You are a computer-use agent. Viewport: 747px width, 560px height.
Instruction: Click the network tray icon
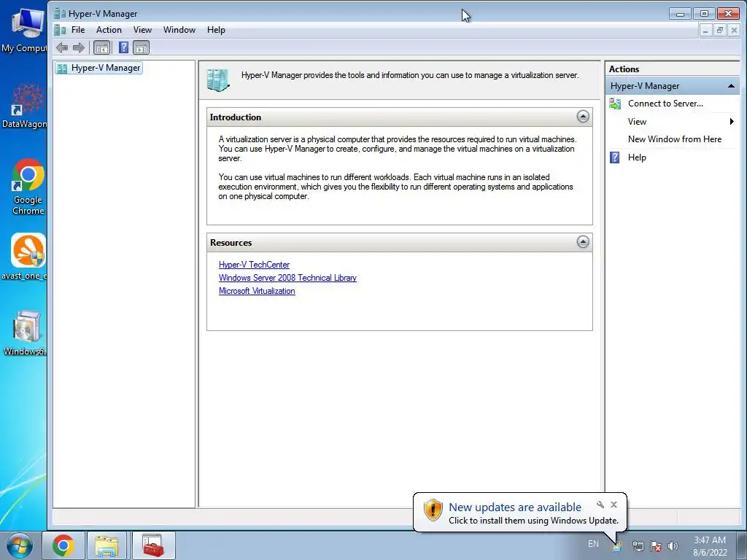pyautogui.click(x=638, y=547)
